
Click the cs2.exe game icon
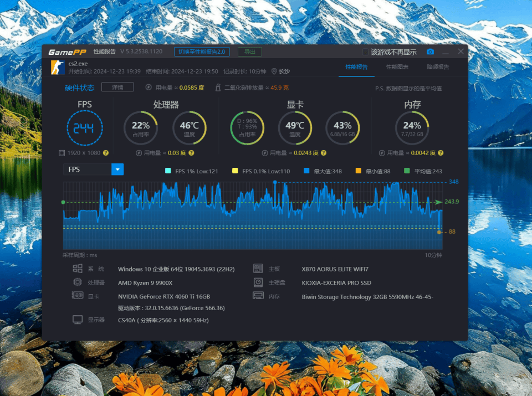[58, 68]
